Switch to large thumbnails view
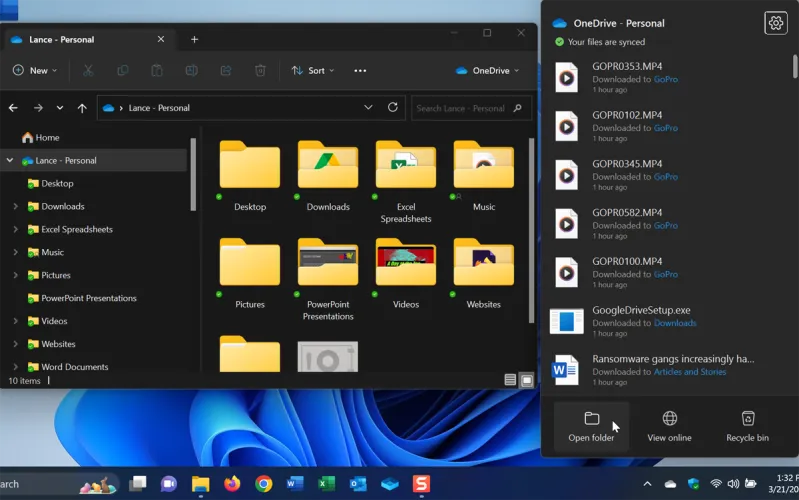The height and width of the screenshot is (500, 799). click(x=526, y=380)
